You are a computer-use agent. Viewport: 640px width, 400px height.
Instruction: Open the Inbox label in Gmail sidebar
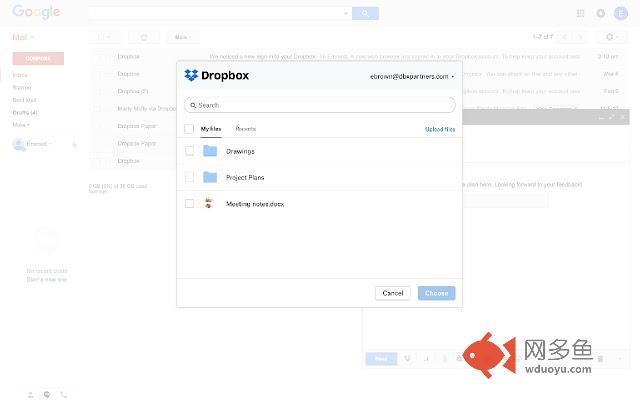[20, 75]
